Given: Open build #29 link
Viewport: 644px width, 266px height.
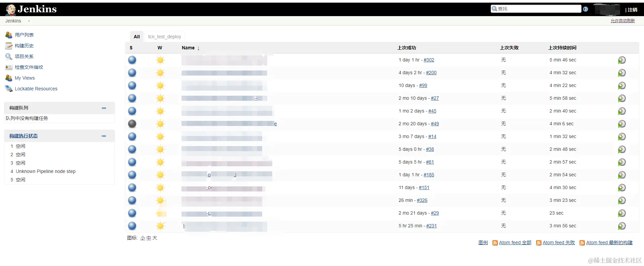Looking at the screenshot, I should click(x=435, y=213).
